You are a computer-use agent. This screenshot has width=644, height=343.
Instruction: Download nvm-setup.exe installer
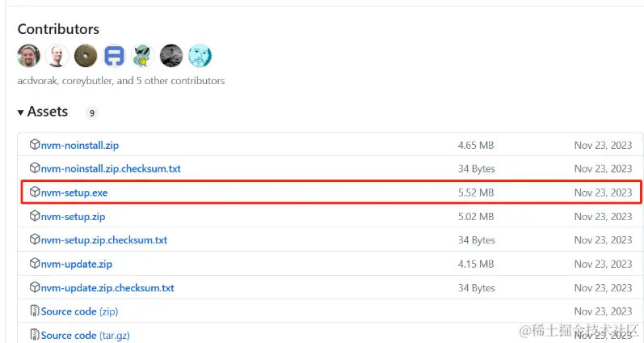click(74, 193)
